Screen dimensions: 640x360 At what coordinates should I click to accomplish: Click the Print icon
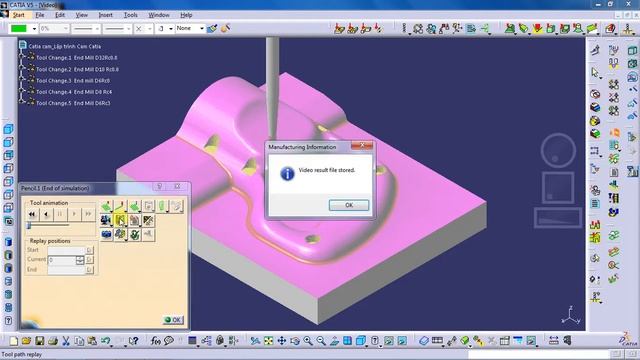[x=53, y=341]
